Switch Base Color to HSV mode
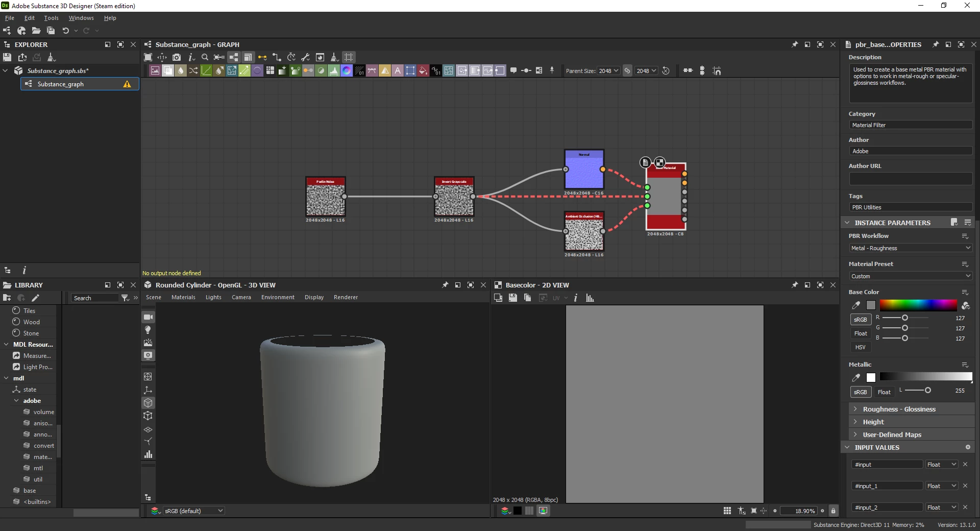This screenshot has width=980, height=531. (x=861, y=347)
